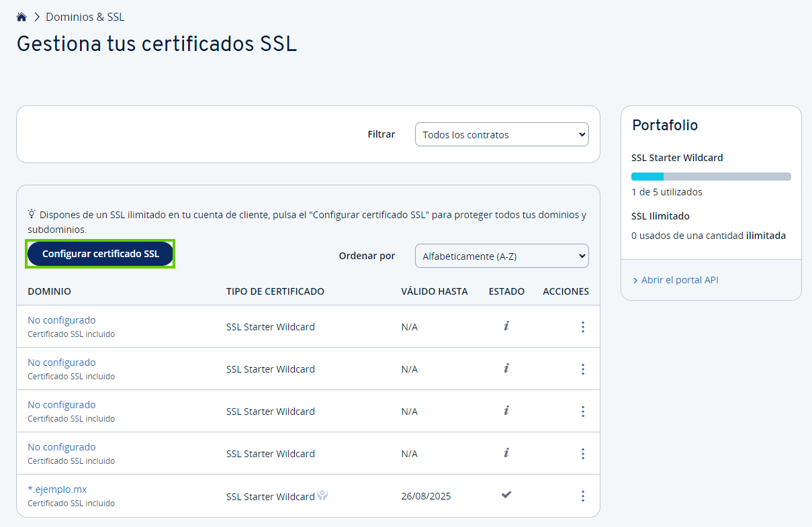Click the ACCIONES column header
Image resolution: width=812 pixels, height=527 pixels.
(x=566, y=291)
